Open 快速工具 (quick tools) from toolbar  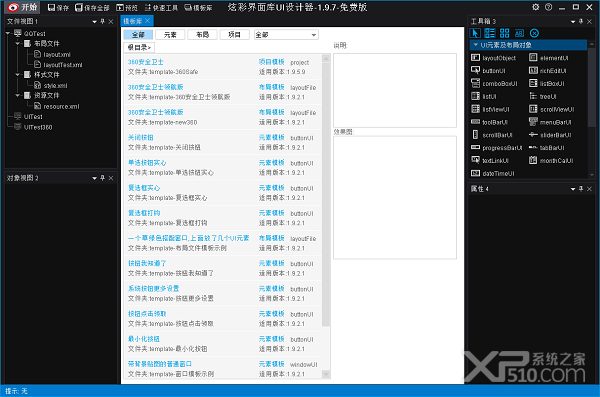[161, 7]
